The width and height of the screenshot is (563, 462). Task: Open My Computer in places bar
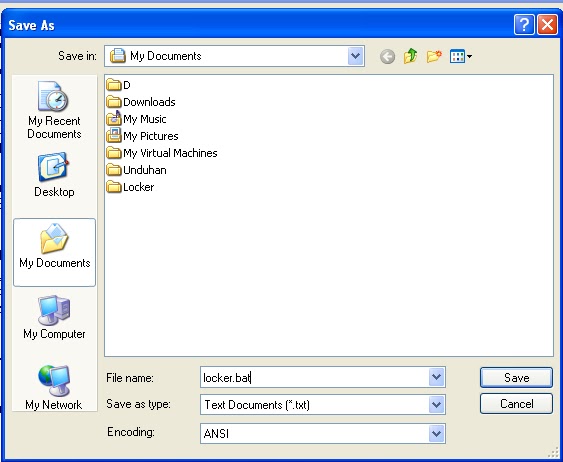coord(54,317)
